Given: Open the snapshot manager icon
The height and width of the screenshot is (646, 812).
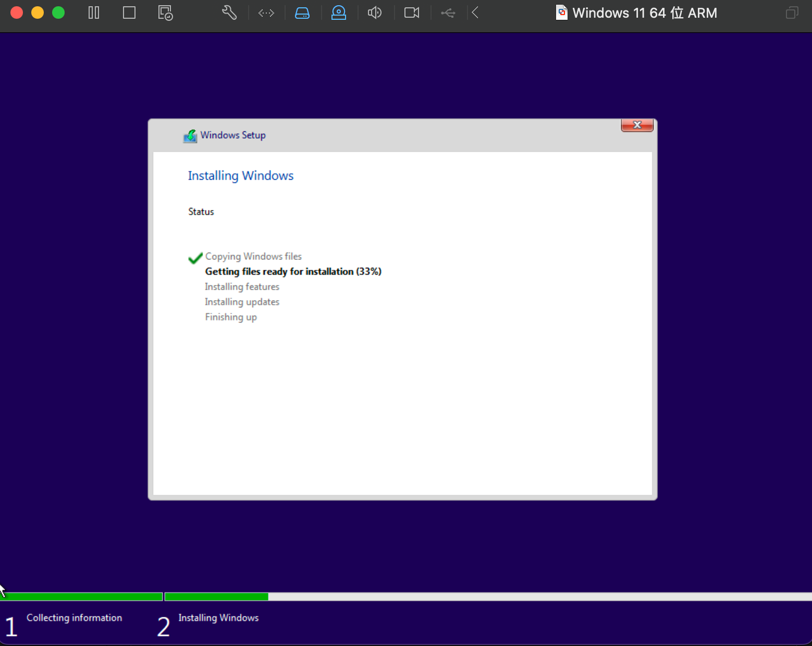Looking at the screenshot, I should pos(165,13).
